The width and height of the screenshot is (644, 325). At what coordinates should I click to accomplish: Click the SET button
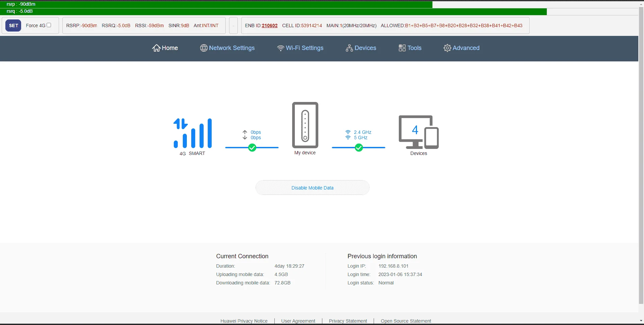13,25
